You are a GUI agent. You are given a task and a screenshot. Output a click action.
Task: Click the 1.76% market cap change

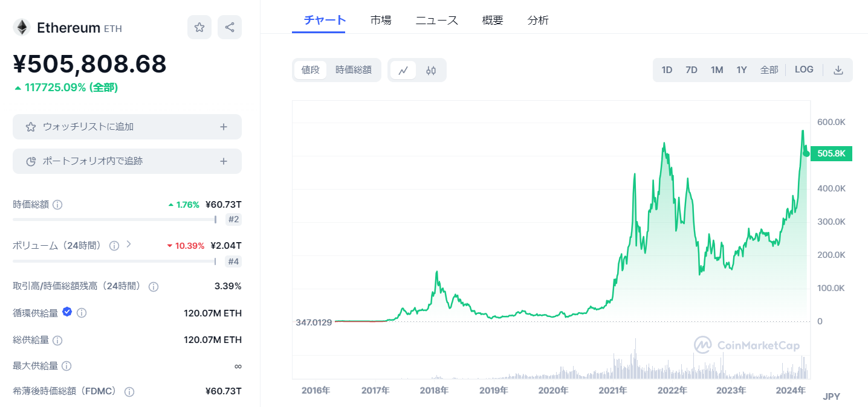click(x=184, y=204)
